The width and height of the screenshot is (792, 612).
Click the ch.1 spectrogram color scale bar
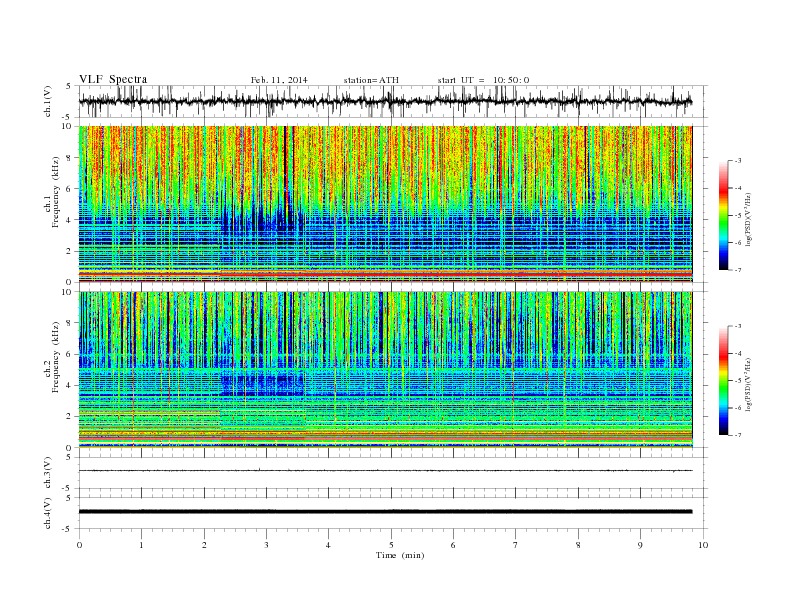(723, 216)
